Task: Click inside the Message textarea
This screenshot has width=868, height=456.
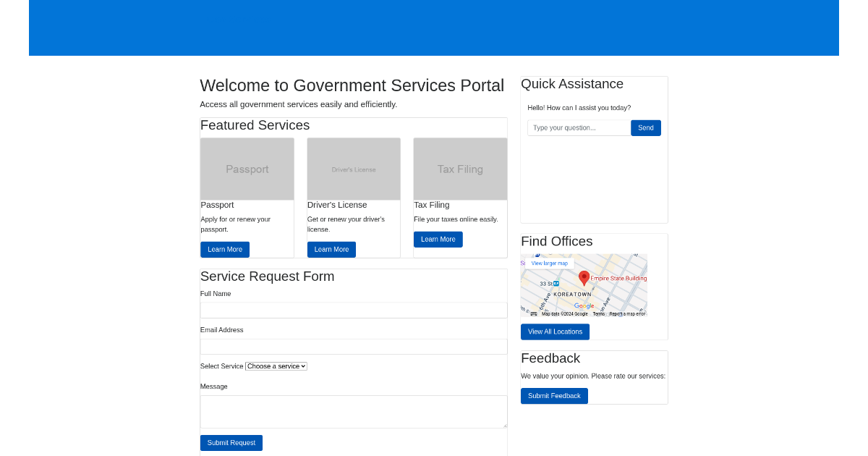Action: [353, 411]
